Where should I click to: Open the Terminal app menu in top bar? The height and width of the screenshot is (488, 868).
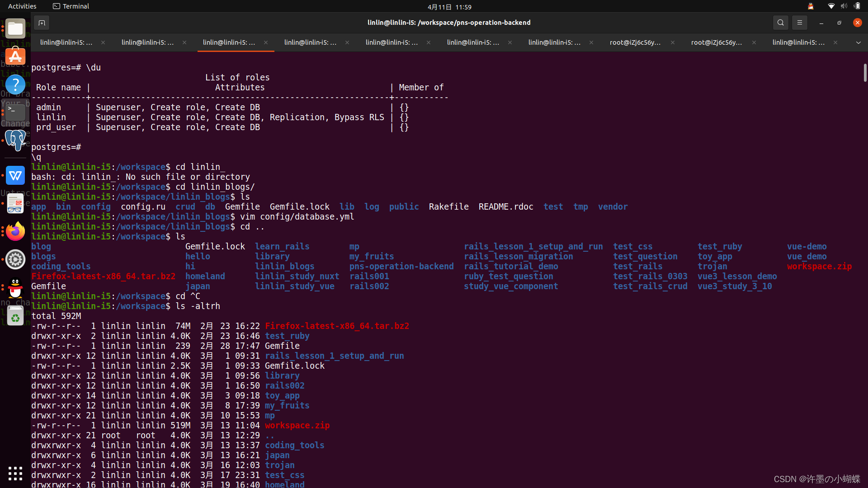tap(71, 6)
